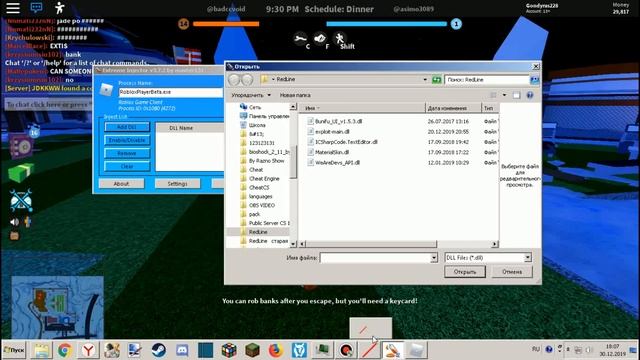640x360 pixels.
Task: Open the purple safe icon in game sidebar
Action: (x=21, y=147)
